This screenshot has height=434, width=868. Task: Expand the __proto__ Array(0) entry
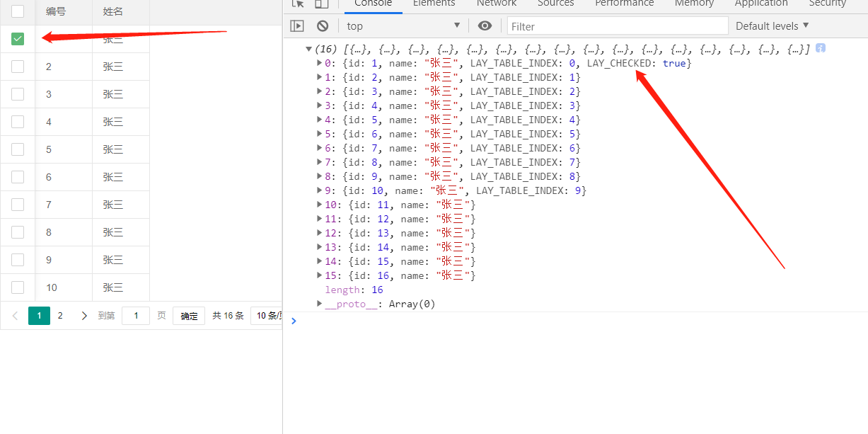320,304
